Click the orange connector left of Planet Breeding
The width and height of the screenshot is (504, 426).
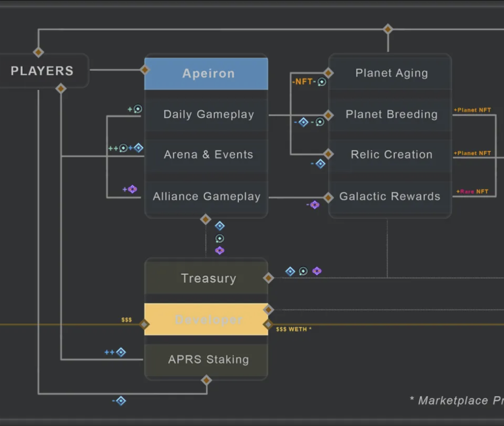tap(328, 115)
